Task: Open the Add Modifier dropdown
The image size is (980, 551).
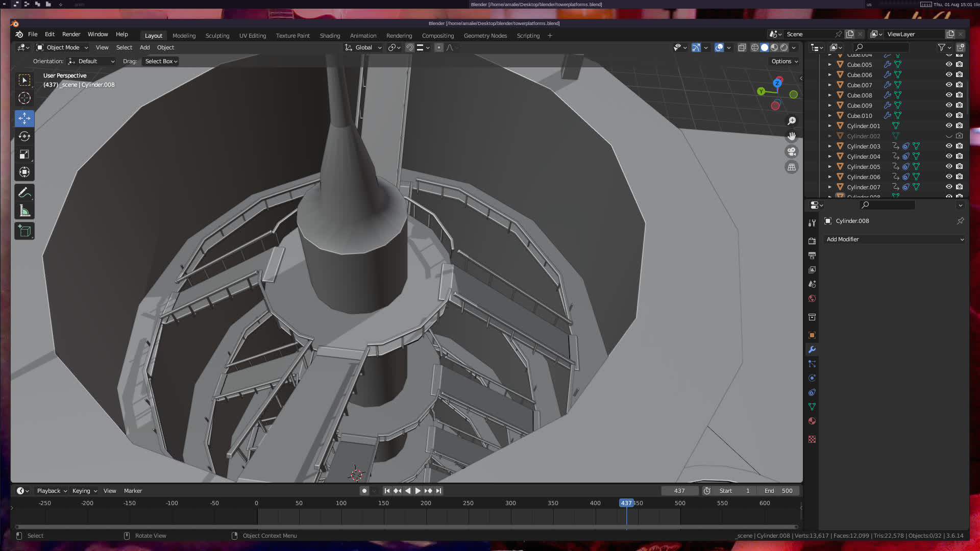Action: click(x=894, y=239)
